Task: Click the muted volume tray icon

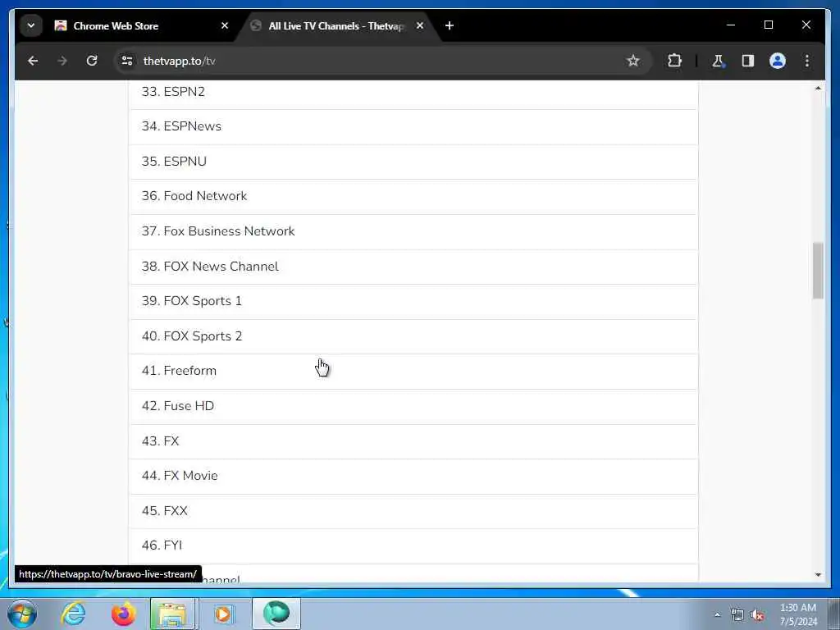Action: 757,615
